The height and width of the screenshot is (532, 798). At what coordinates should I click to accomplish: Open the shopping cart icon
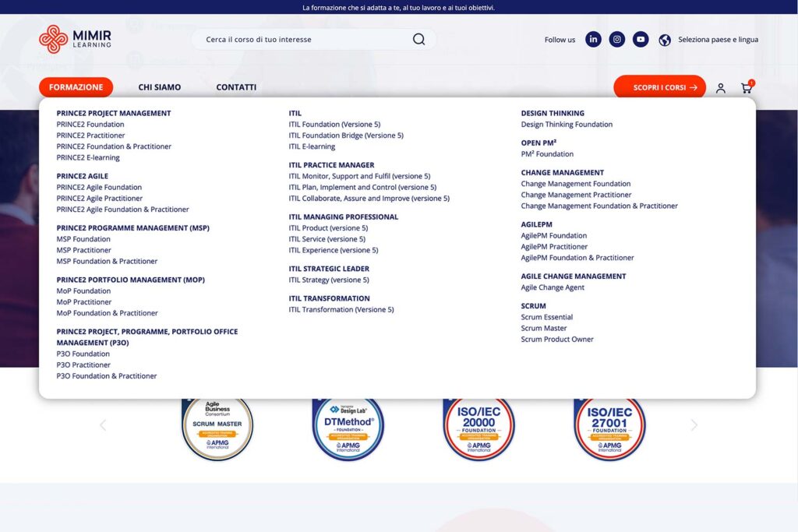point(747,87)
